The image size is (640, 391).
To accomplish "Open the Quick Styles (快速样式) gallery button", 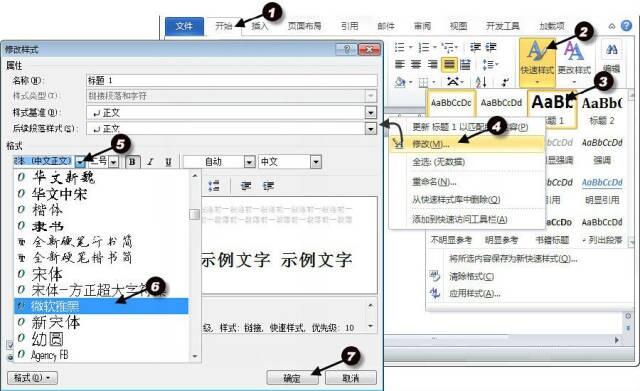I will [x=537, y=62].
